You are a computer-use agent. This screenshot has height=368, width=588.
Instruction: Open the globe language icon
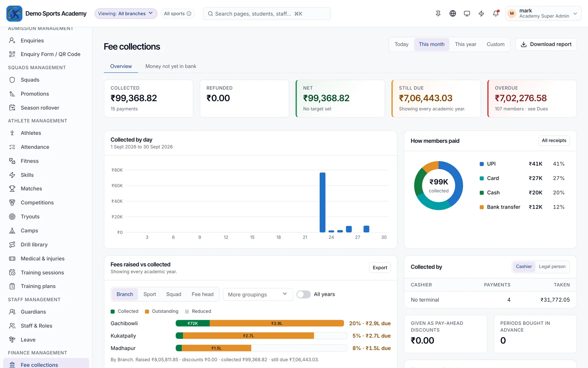(x=453, y=14)
